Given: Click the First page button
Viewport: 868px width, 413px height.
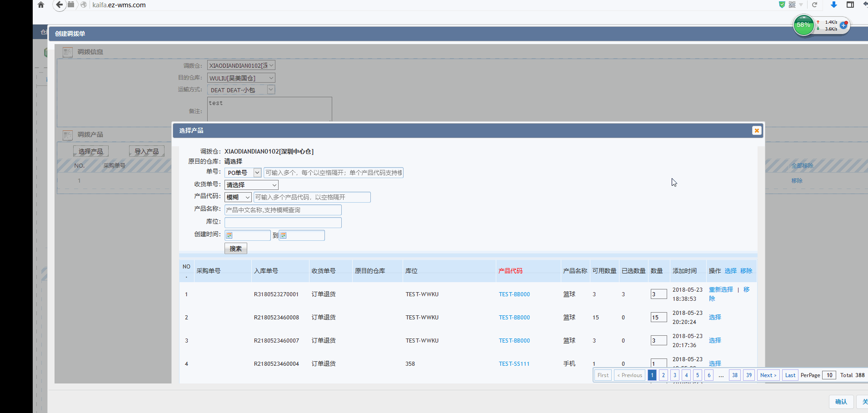Looking at the screenshot, I should click(x=603, y=375).
